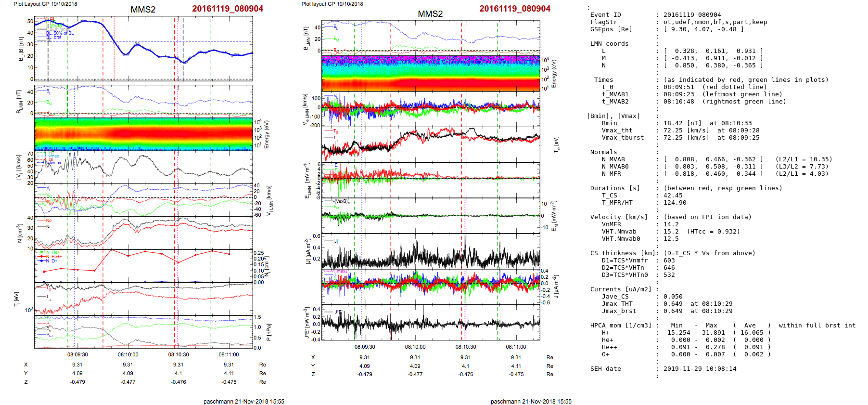Click the He++ legend entry in the left plot
868x405 pixels.
[x=55, y=257]
